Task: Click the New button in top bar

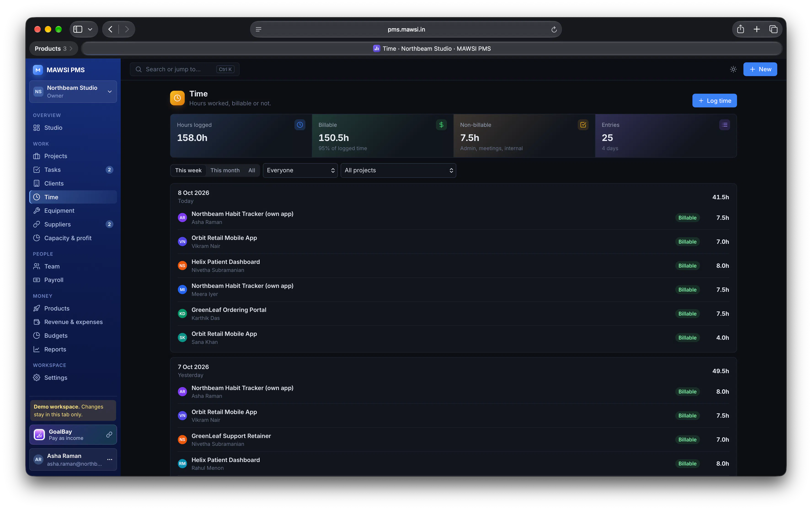Action: [760, 69]
